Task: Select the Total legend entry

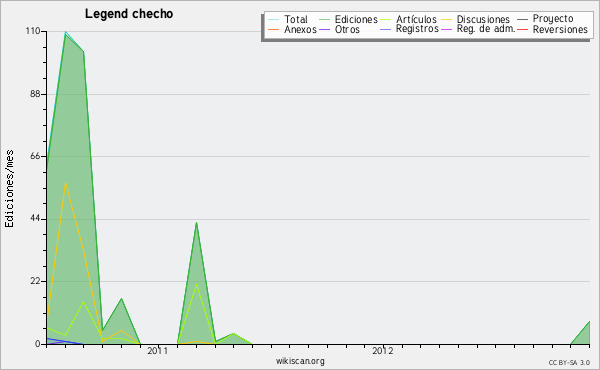Action: (x=296, y=19)
